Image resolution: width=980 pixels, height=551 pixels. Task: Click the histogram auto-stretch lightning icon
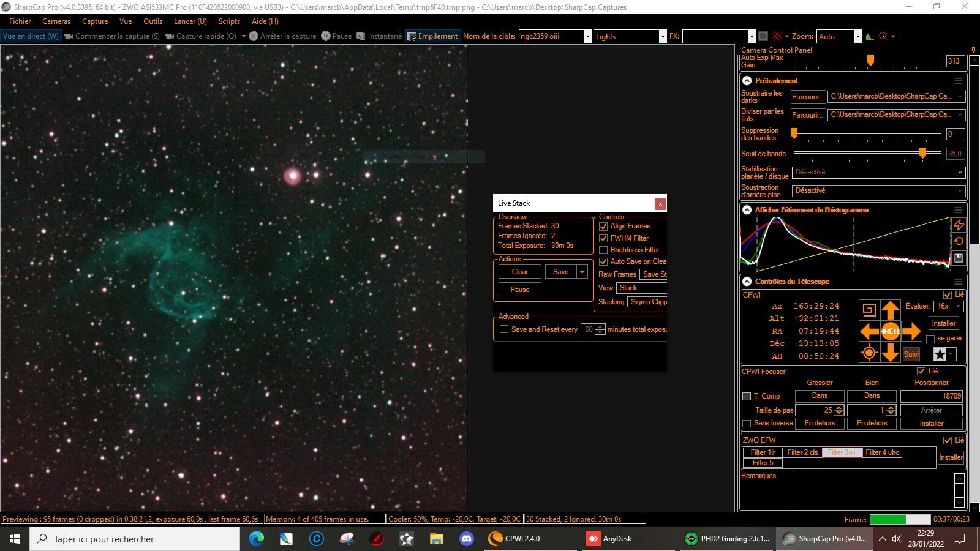(x=959, y=225)
